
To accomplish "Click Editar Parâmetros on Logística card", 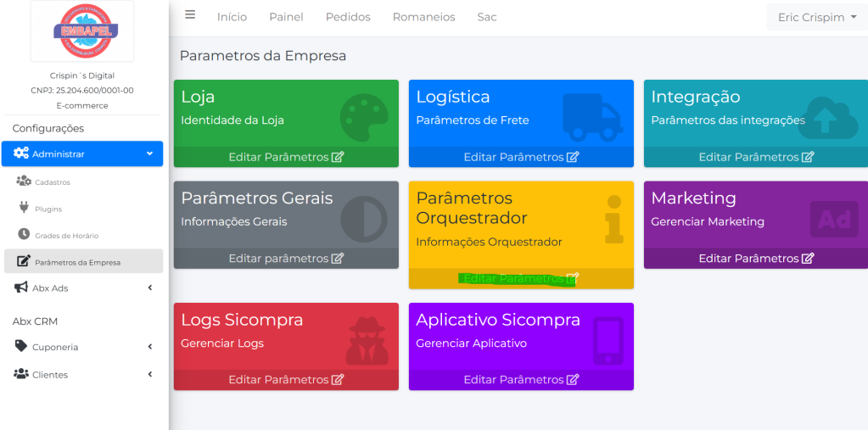I will (521, 157).
